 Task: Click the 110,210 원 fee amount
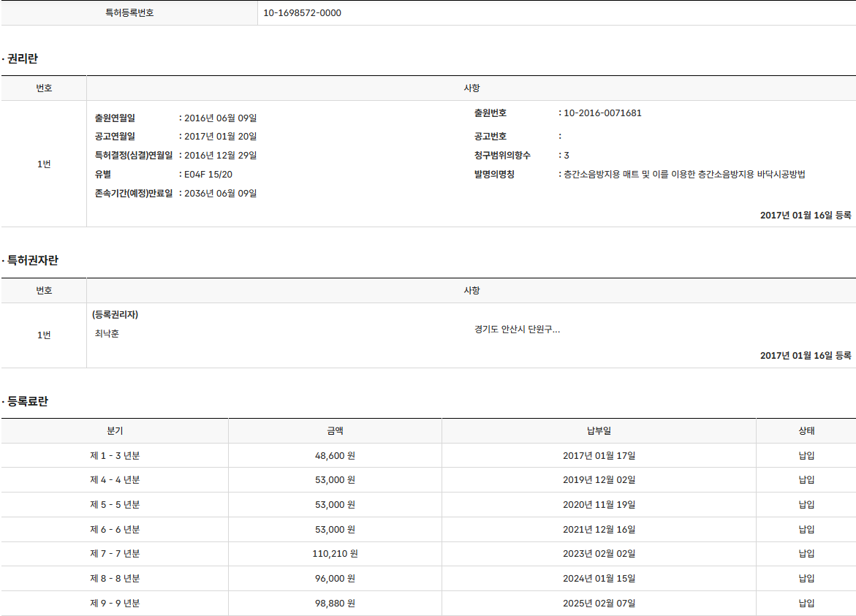335,554
